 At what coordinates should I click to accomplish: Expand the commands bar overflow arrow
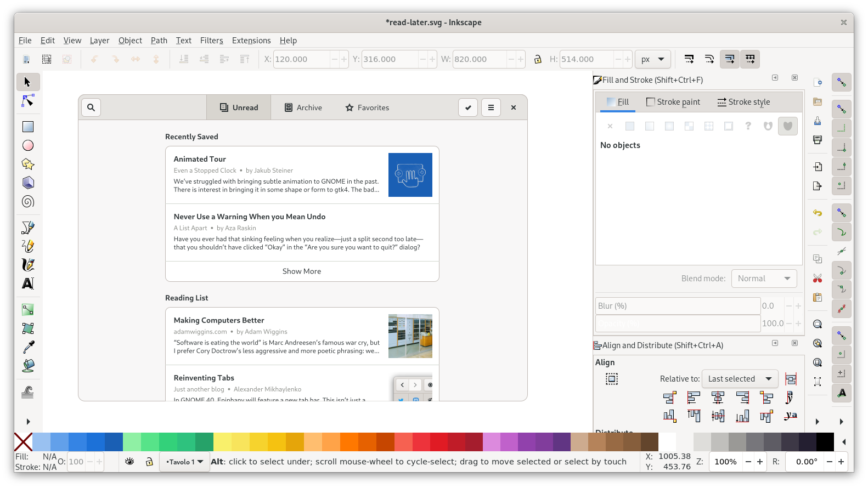818,422
